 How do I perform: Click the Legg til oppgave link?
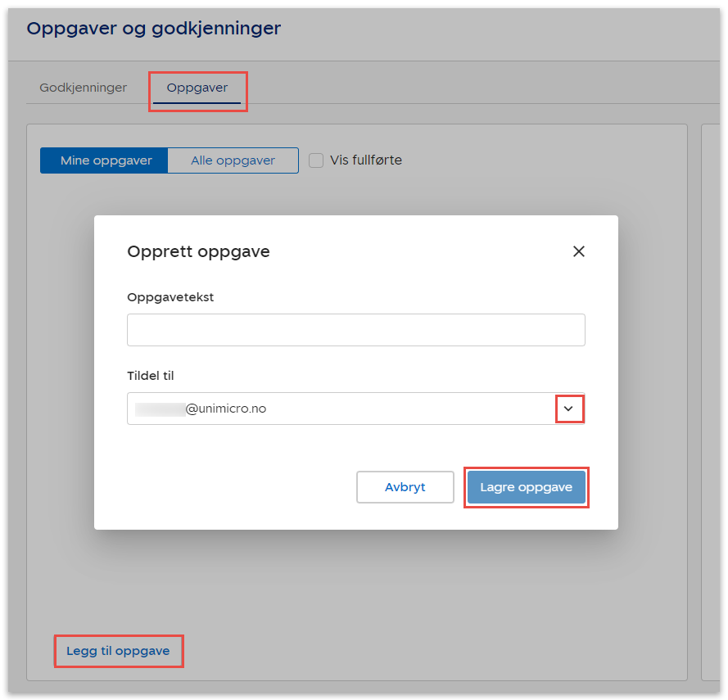[x=118, y=651]
